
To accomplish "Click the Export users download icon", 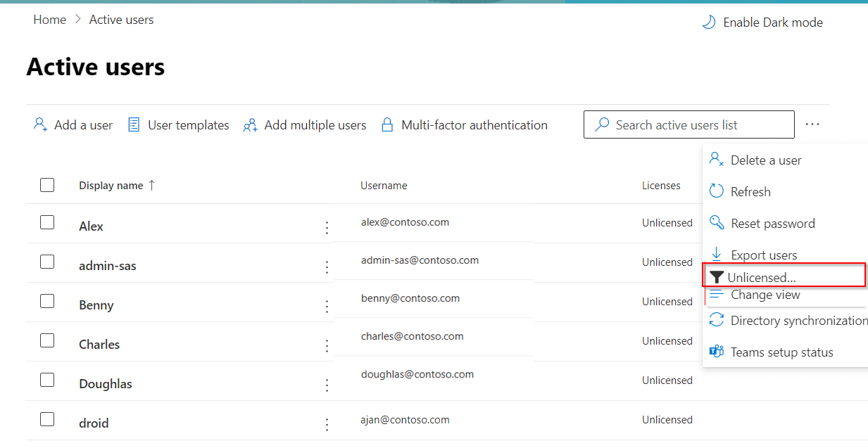I will pos(717,254).
